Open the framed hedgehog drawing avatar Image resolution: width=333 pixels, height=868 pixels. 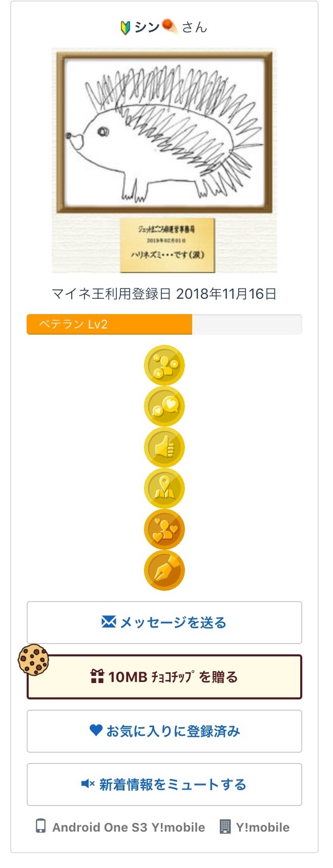164,160
